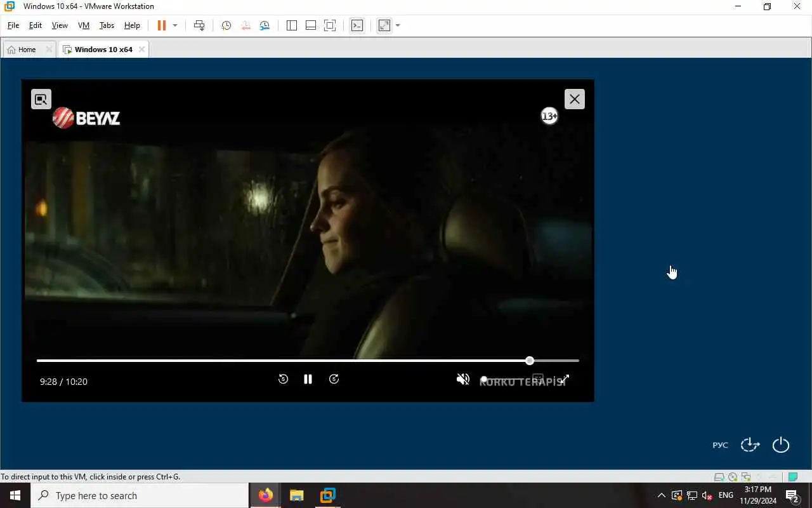Screen dimensions: 812x508
Task: Click the VMware hard disk status icon
Action: (719, 477)
